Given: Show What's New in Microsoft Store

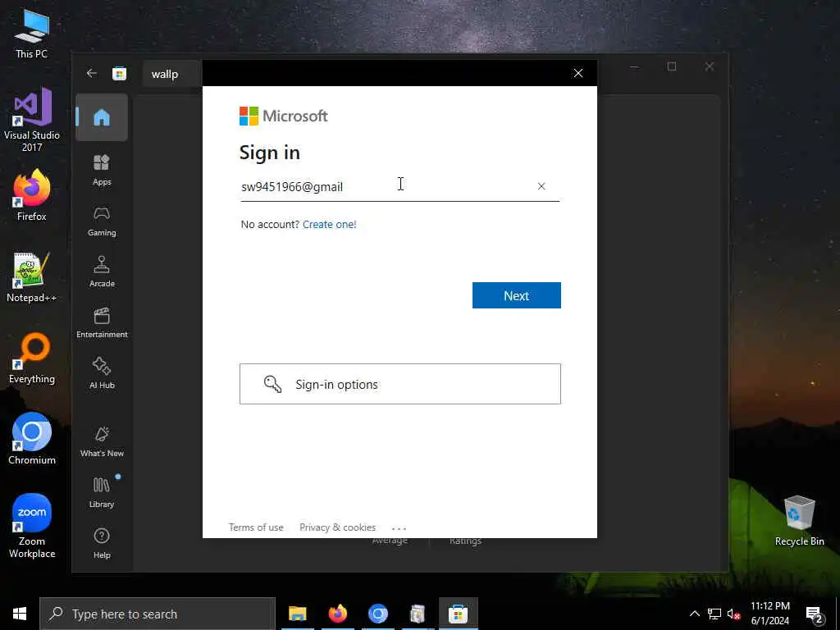Looking at the screenshot, I should [x=102, y=442].
